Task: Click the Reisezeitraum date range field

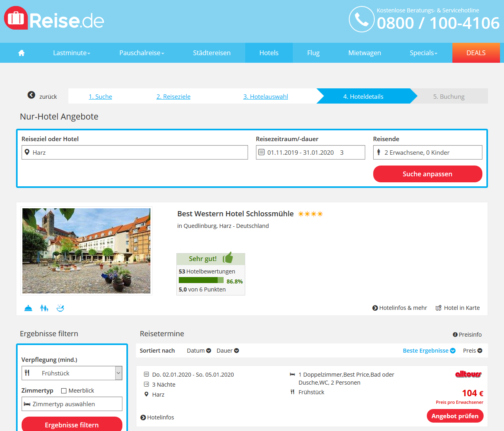Action: 310,152
